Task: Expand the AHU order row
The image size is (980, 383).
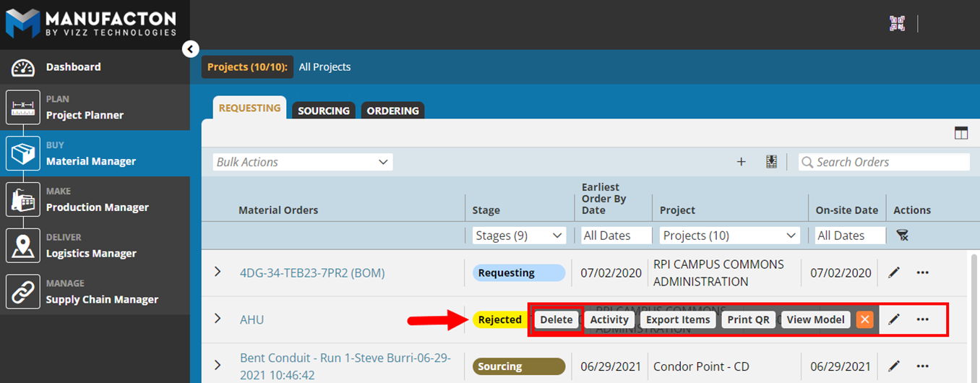Action: 218,319
